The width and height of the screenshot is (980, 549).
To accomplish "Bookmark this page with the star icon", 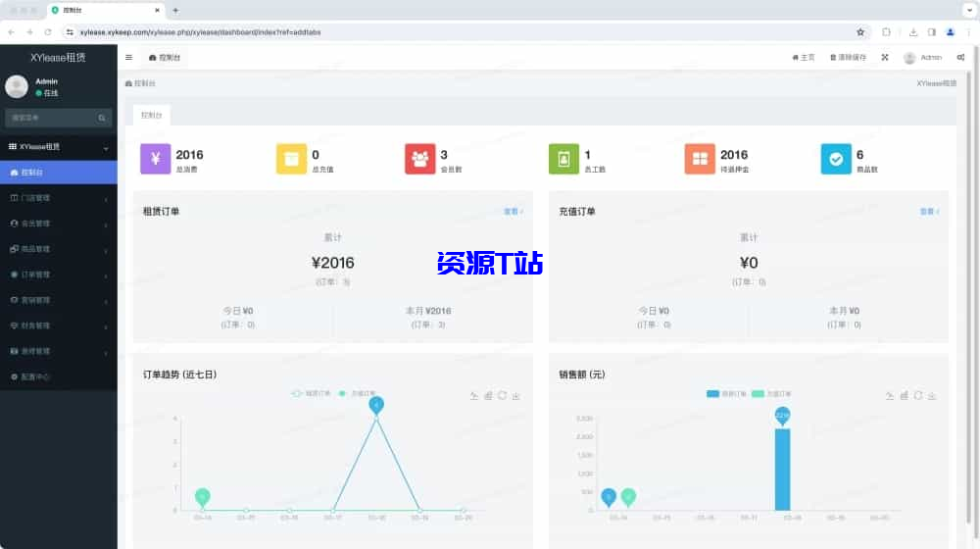I will pos(860,32).
